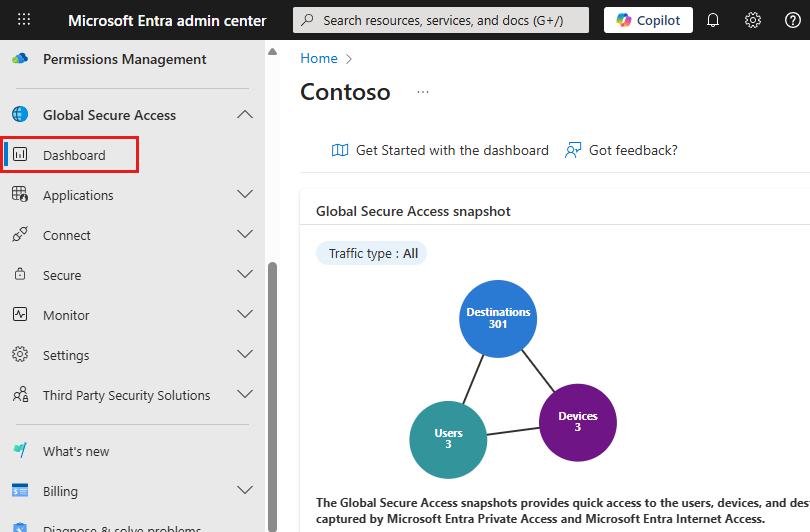Image resolution: width=810 pixels, height=532 pixels.
Task: Collapse the Global Secure Access group
Action: coord(245,115)
